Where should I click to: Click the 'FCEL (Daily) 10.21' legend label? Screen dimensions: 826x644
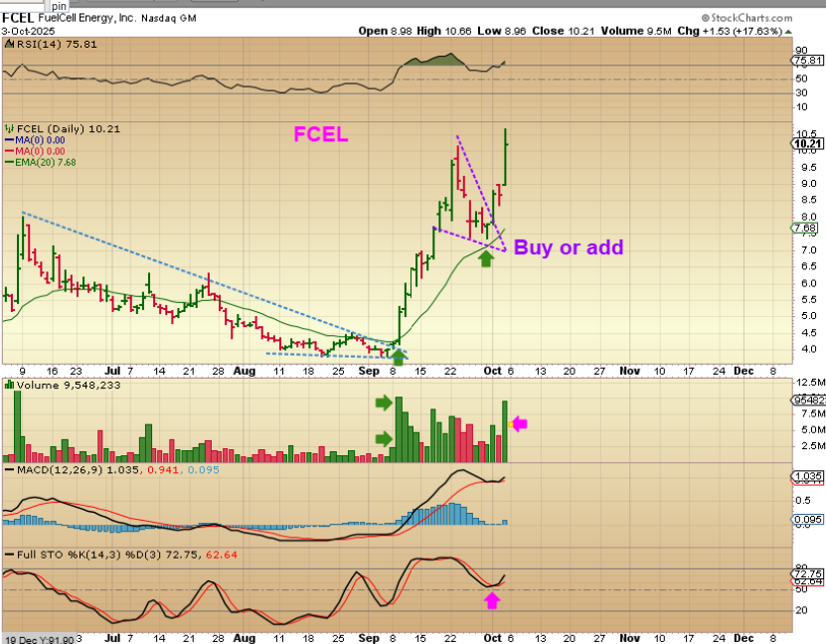[69, 129]
